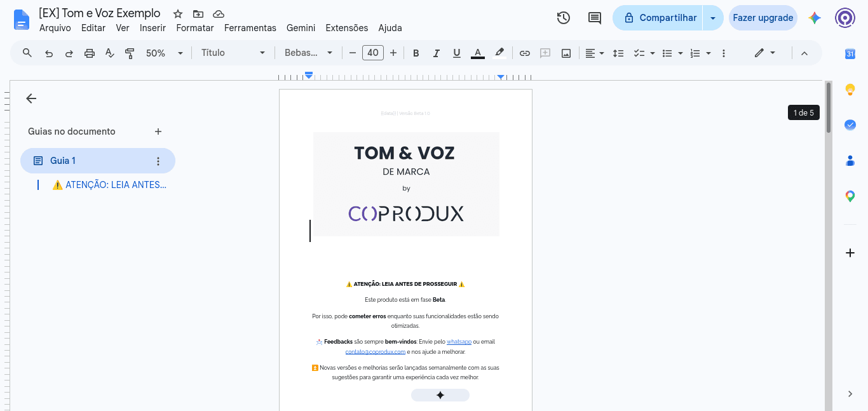Open the Bebas font dropdown
This screenshot has width=868, height=411.
point(309,53)
